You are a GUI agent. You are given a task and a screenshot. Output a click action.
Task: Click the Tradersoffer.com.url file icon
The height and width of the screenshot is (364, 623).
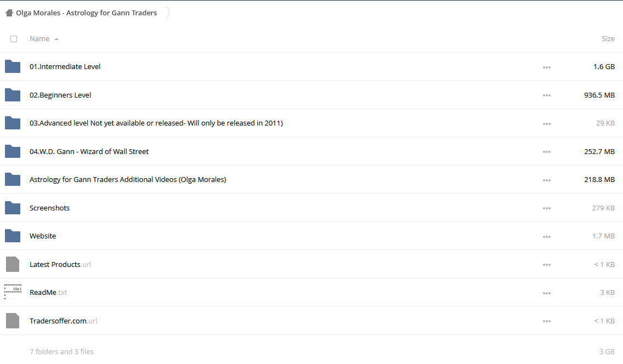point(13,321)
